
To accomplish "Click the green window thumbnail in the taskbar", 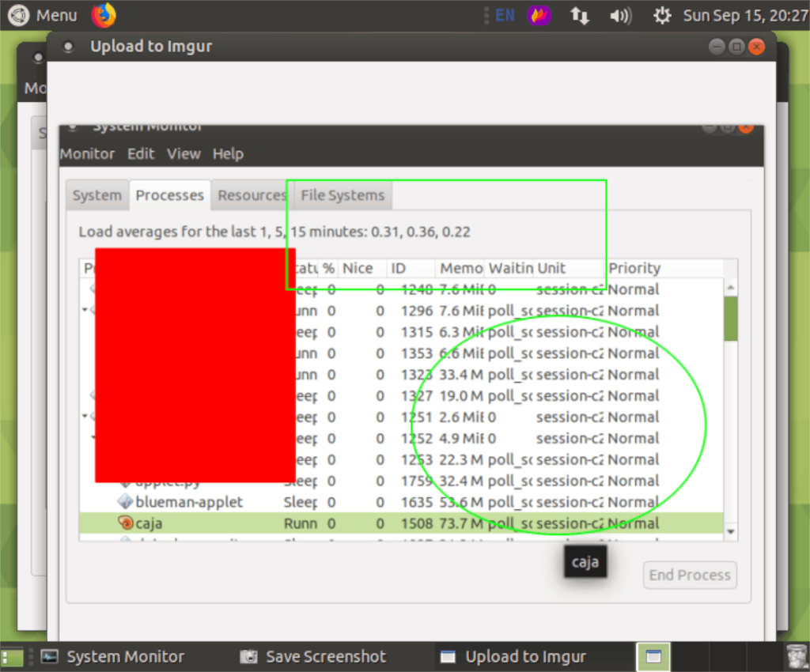I will pyautogui.click(x=653, y=656).
